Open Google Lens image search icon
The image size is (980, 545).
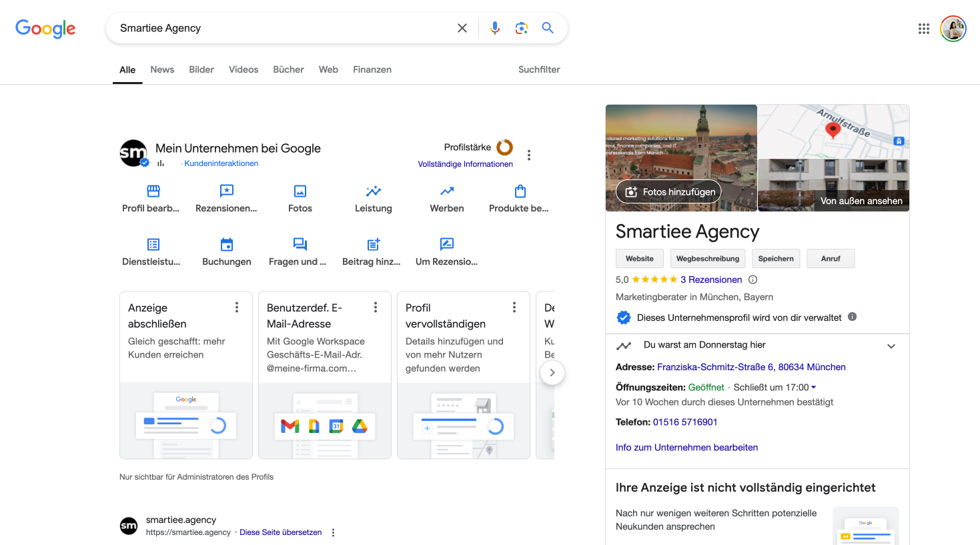click(x=521, y=28)
